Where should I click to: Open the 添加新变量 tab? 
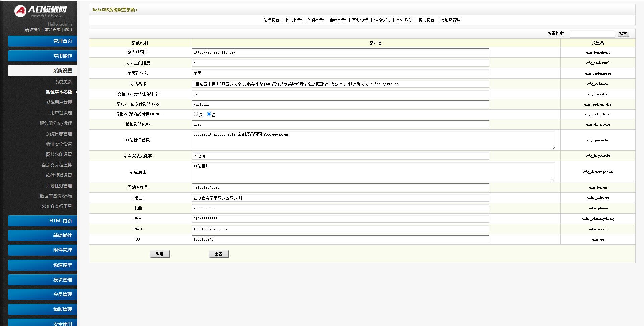(450, 20)
